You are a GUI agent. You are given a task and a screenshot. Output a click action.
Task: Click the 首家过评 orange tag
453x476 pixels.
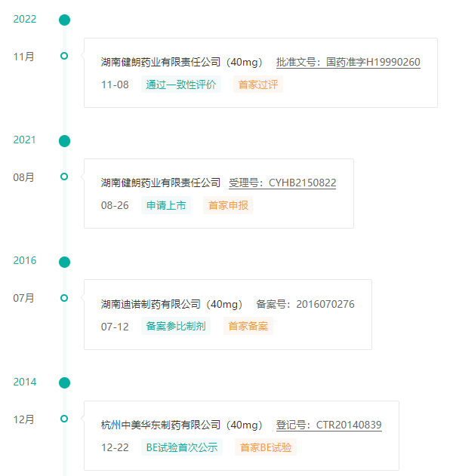coord(257,84)
